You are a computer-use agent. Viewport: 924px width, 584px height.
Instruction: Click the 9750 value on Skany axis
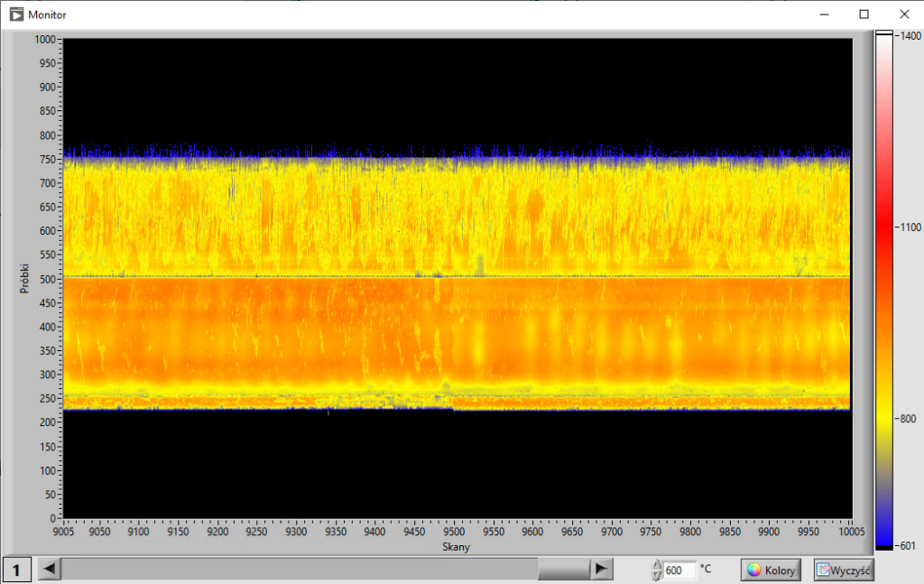tap(651, 532)
